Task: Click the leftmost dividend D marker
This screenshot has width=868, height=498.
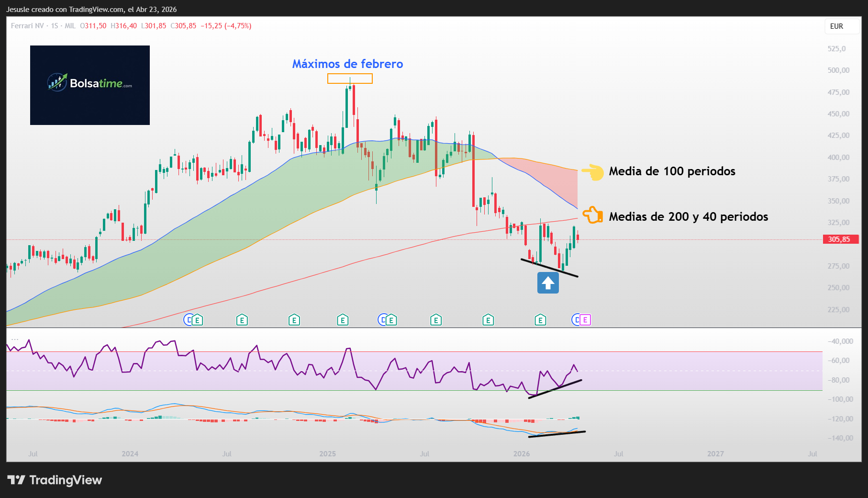Action: tap(189, 320)
